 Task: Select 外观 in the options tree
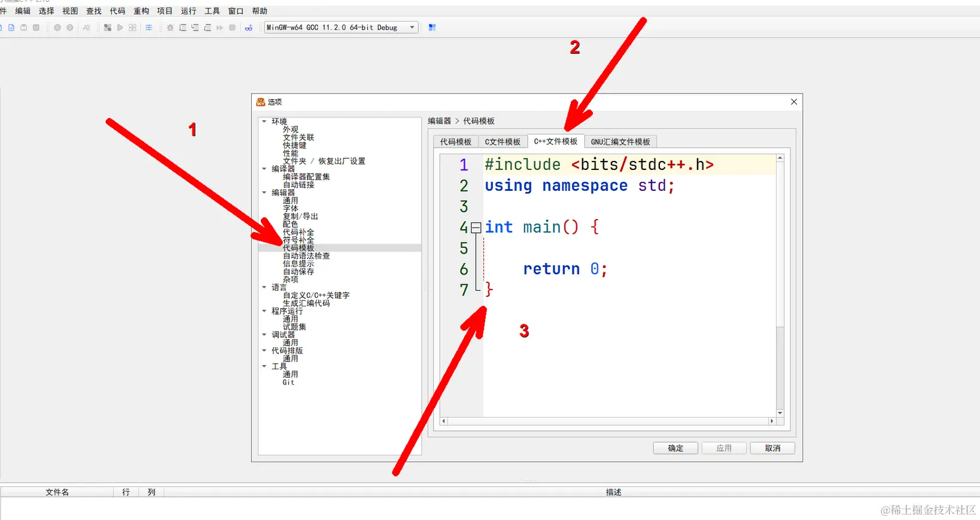tap(290, 129)
